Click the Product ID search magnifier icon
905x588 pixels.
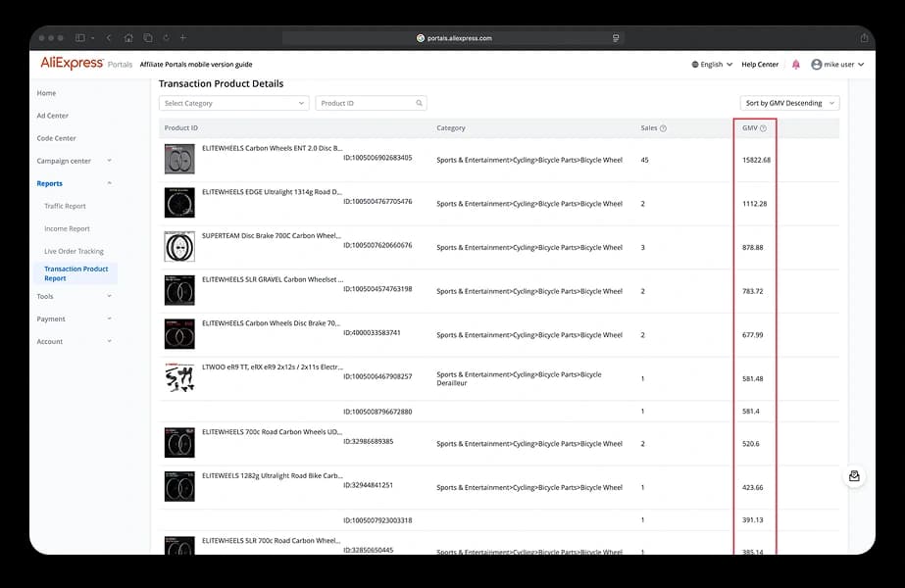[419, 103]
